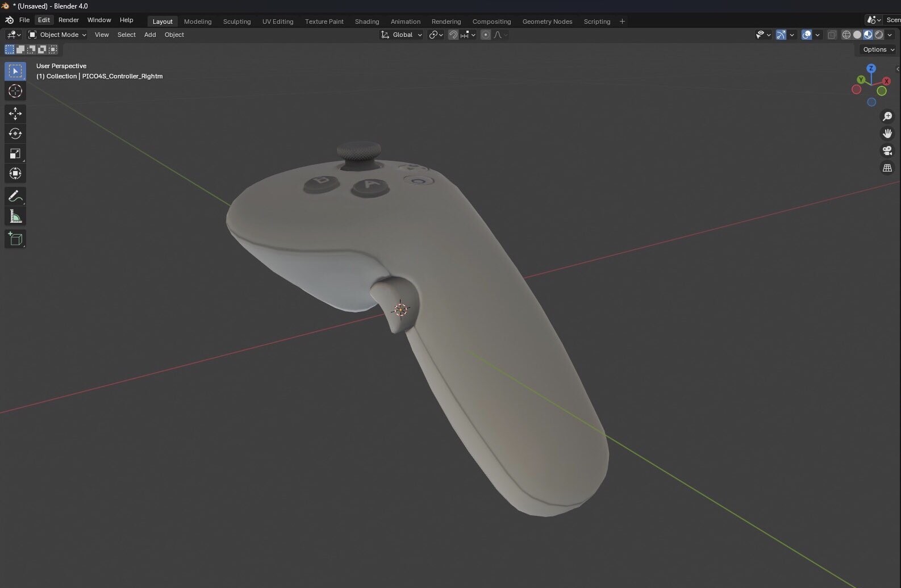Screen dimensions: 901x588
Task: Open the Render menu
Action: (69, 20)
